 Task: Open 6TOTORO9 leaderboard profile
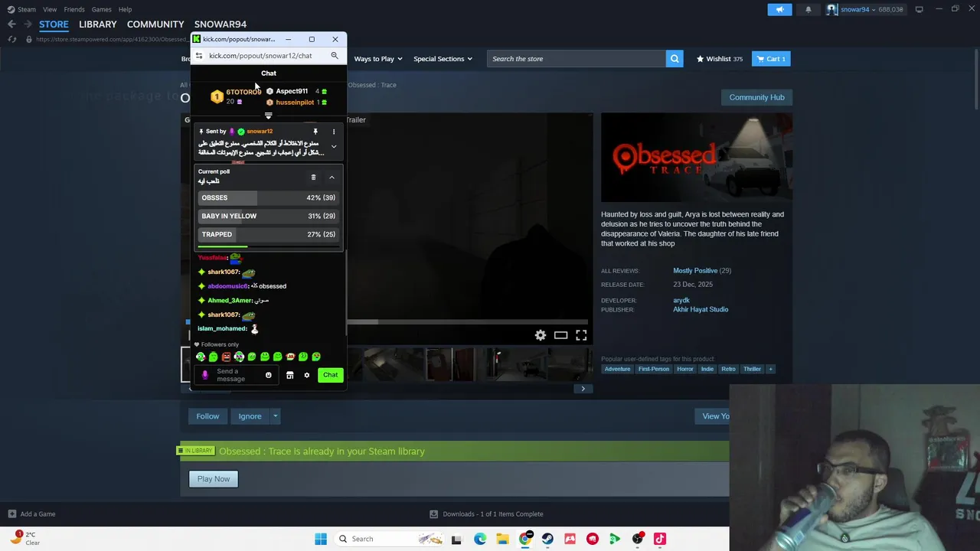pos(243,92)
